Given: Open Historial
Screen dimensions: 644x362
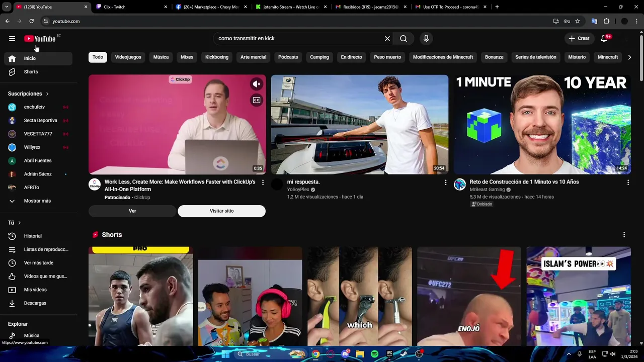Looking at the screenshot, I should [x=38, y=236].
